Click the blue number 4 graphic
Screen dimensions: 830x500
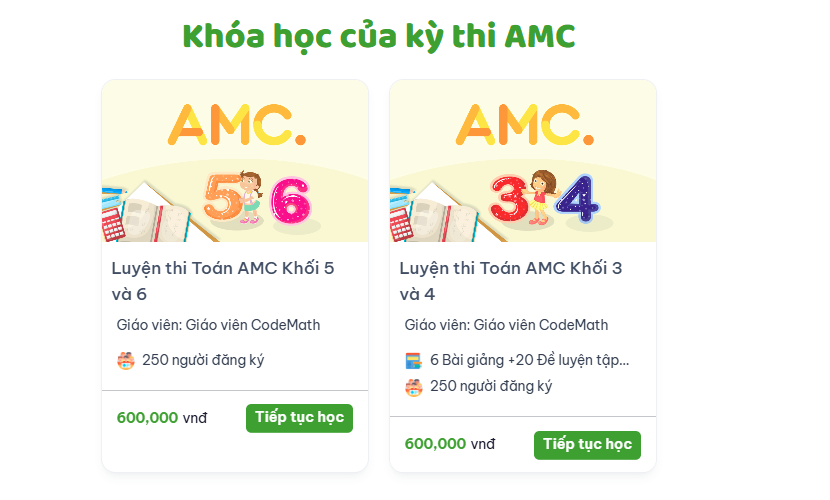578,198
